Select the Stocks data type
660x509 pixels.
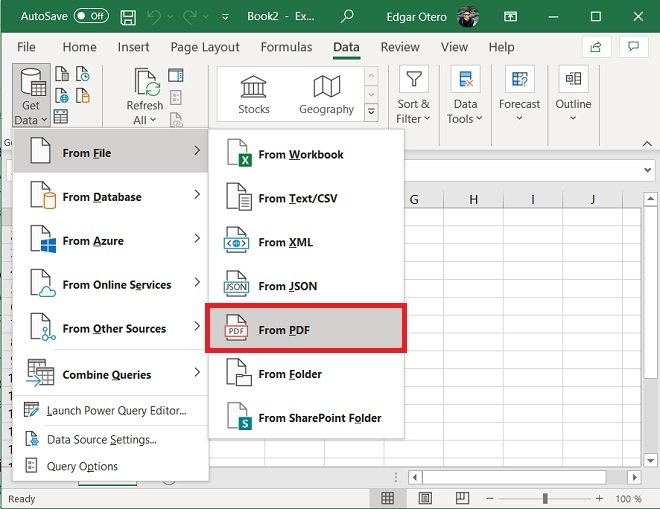tap(253, 95)
